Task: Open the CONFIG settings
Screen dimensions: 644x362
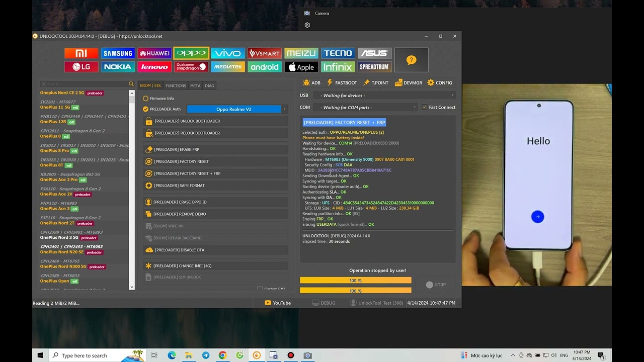Action: [440, 83]
